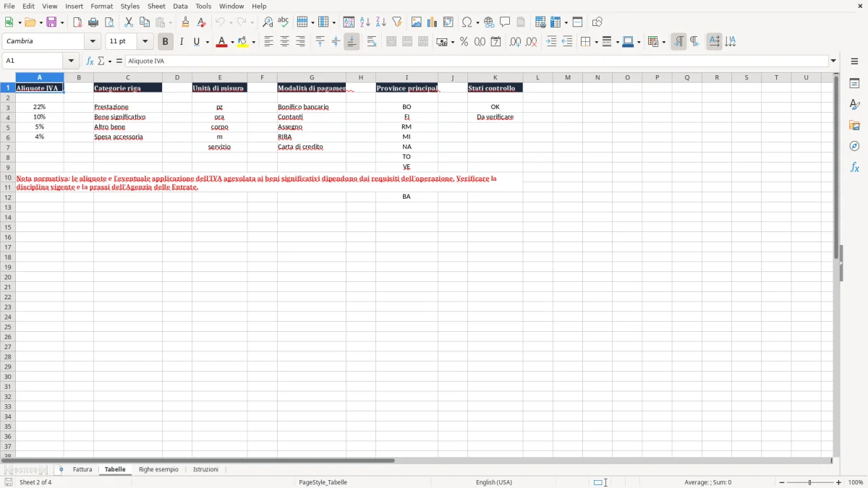Sort ascending with the A-Z arrow icon

click(x=365, y=22)
